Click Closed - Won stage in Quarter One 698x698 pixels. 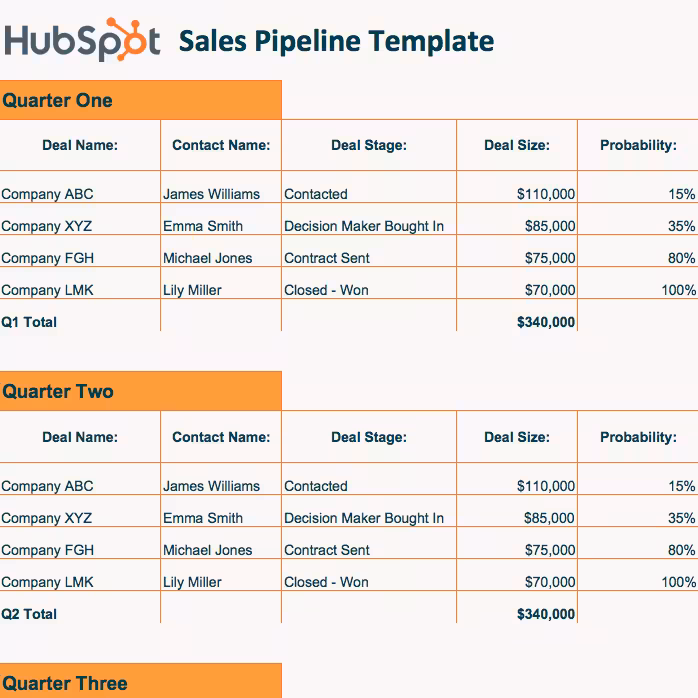327,290
